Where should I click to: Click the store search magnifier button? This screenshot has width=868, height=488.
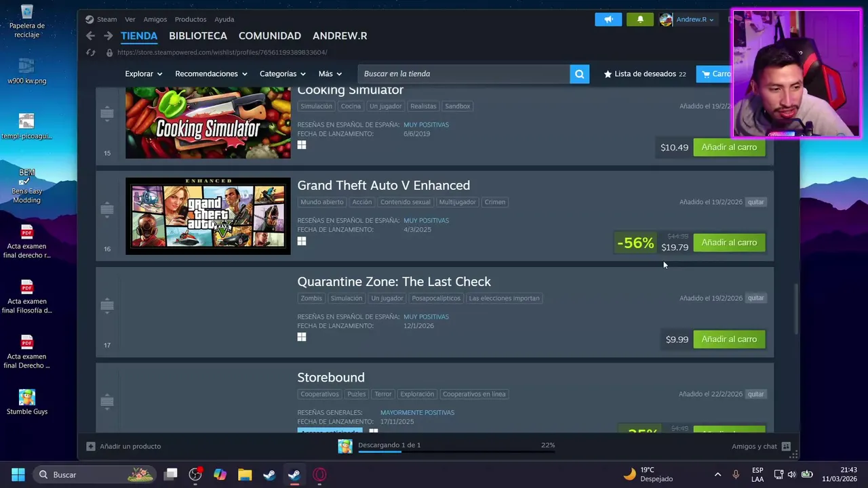(x=579, y=74)
